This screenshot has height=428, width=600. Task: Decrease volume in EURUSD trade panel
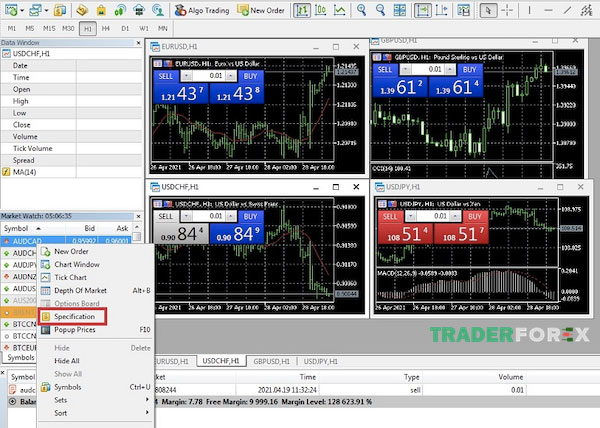[x=186, y=76]
